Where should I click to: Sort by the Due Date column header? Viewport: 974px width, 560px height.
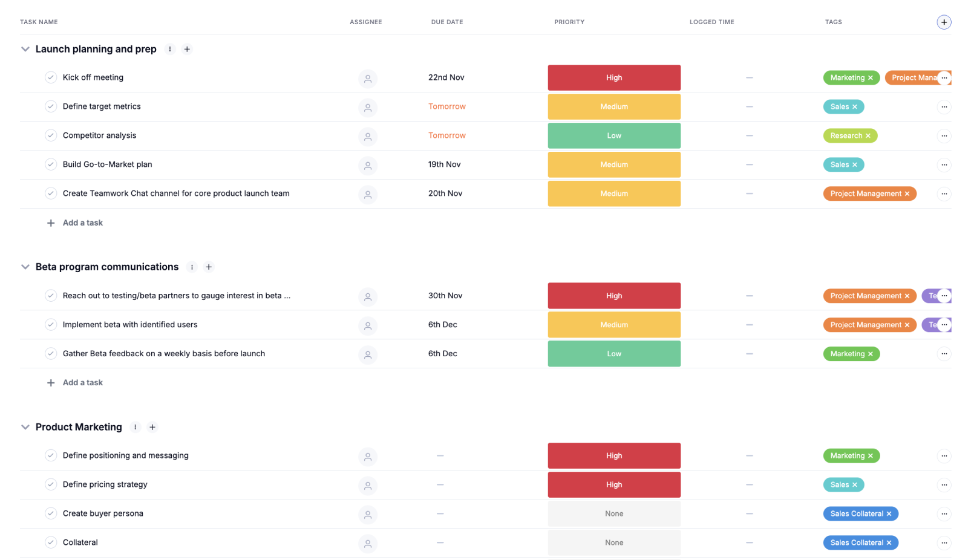(x=447, y=22)
